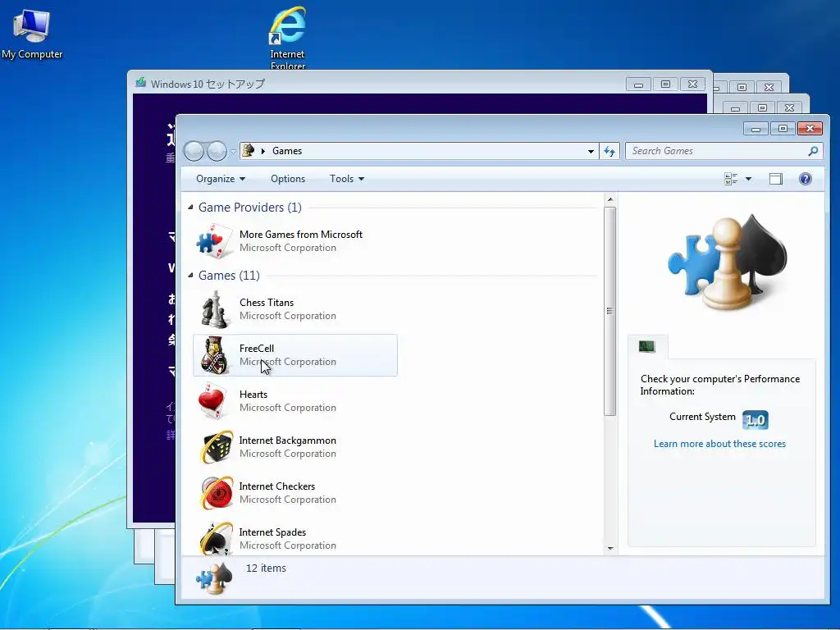This screenshot has height=630, width=840.
Task: Select the performance information tab icon
Action: pyautogui.click(x=647, y=347)
